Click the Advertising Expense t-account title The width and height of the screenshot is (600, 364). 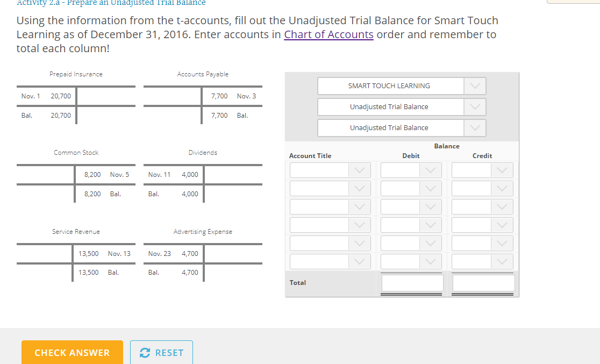click(x=203, y=232)
